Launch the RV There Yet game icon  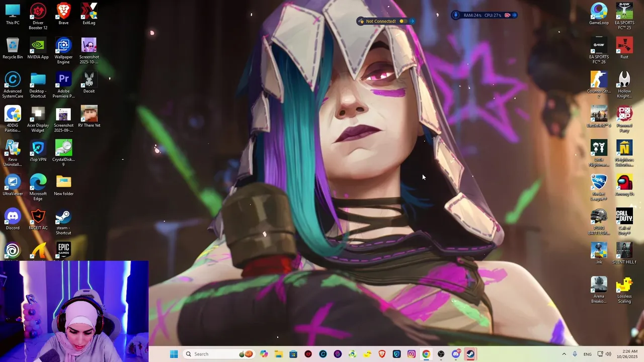(89, 117)
